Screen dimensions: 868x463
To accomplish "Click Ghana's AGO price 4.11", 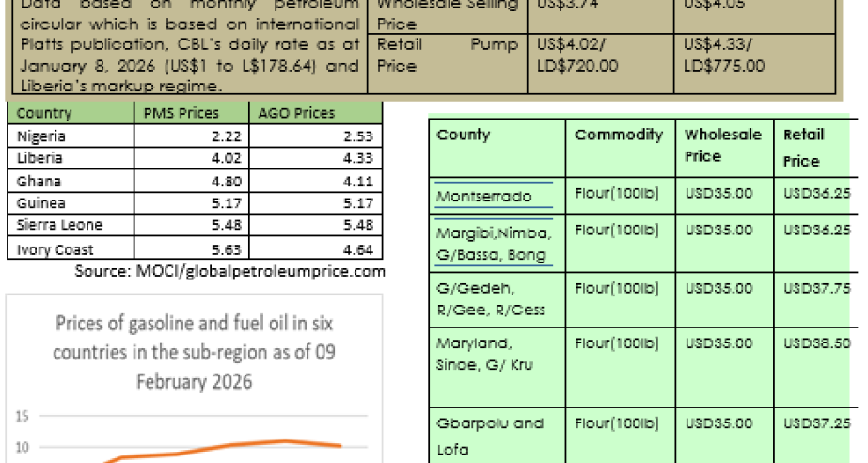I will pyautogui.click(x=356, y=181).
